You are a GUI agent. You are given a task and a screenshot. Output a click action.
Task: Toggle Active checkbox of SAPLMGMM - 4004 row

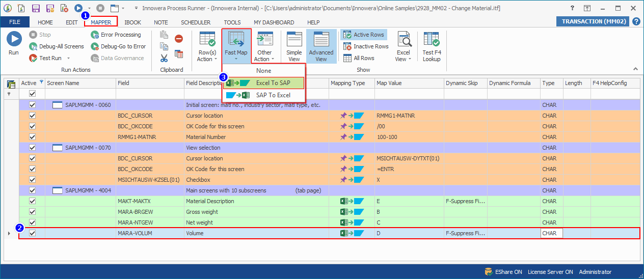33,190
